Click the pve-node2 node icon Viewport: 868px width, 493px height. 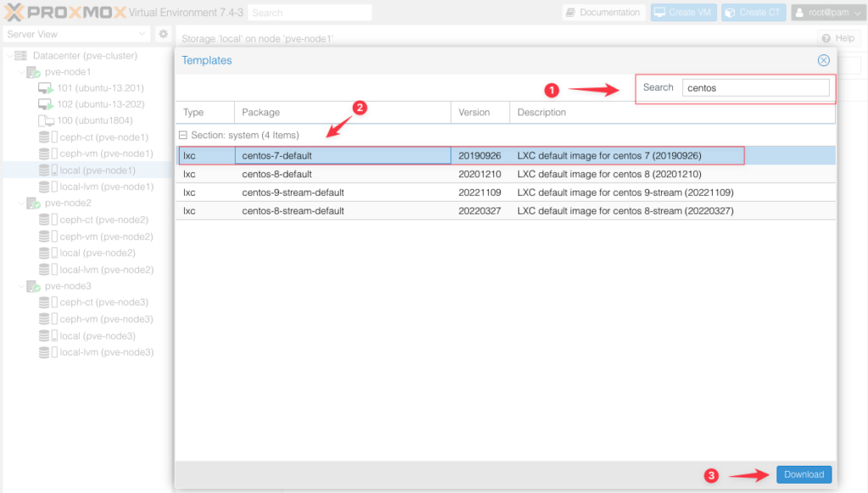pos(33,203)
